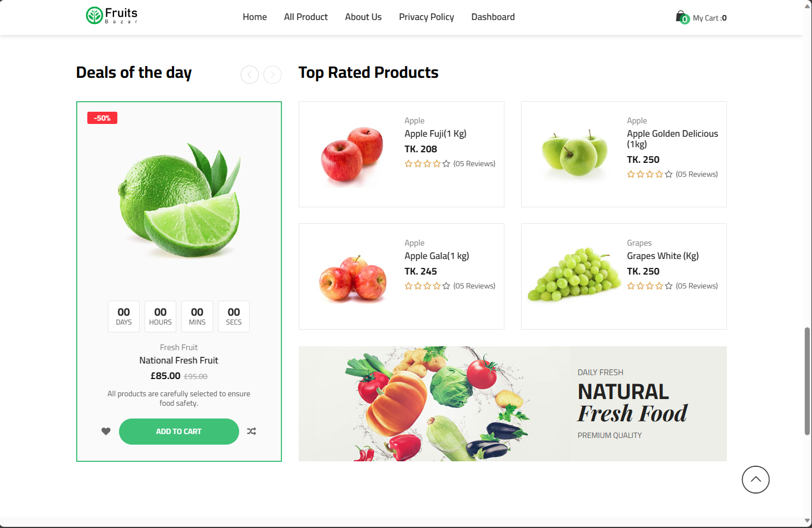Navigate to All Product page
This screenshot has width=812, height=528.
click(x=306, y=17)
